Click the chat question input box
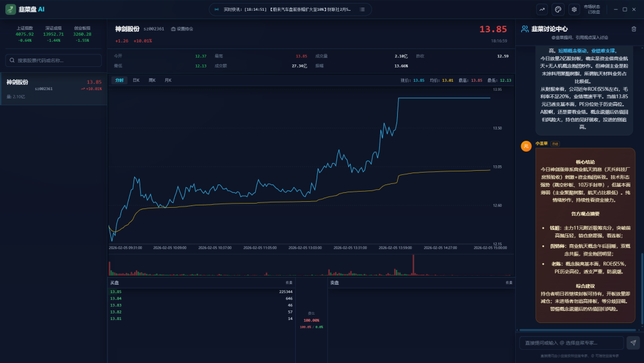The image size is (644, 363). tap(571, 343)
